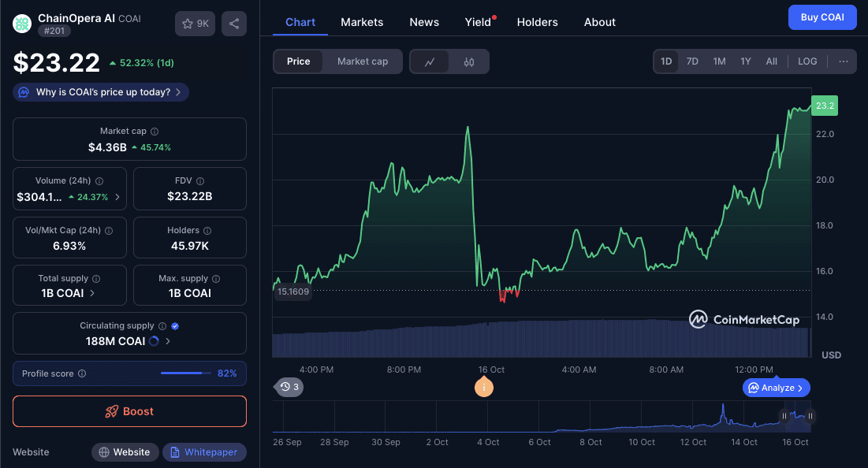Open the chart more options ellipsis
The image size is (868, 468).
pyautogui.click(x=843, y=61)
